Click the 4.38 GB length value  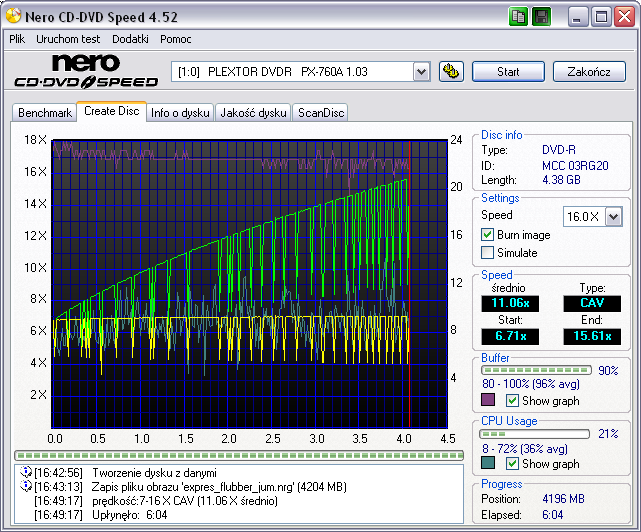coord(561,180)
